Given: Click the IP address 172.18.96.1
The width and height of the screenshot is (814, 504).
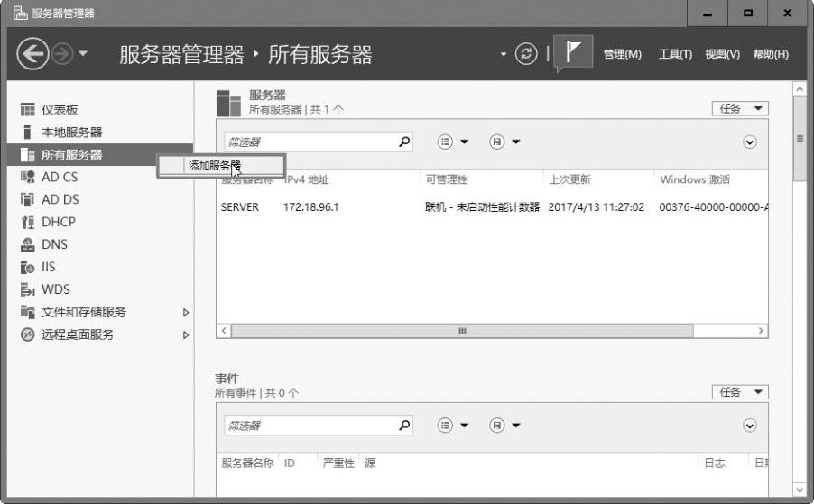Looking at the screenshot, I should pyautogui.click(x=311, y=206).
